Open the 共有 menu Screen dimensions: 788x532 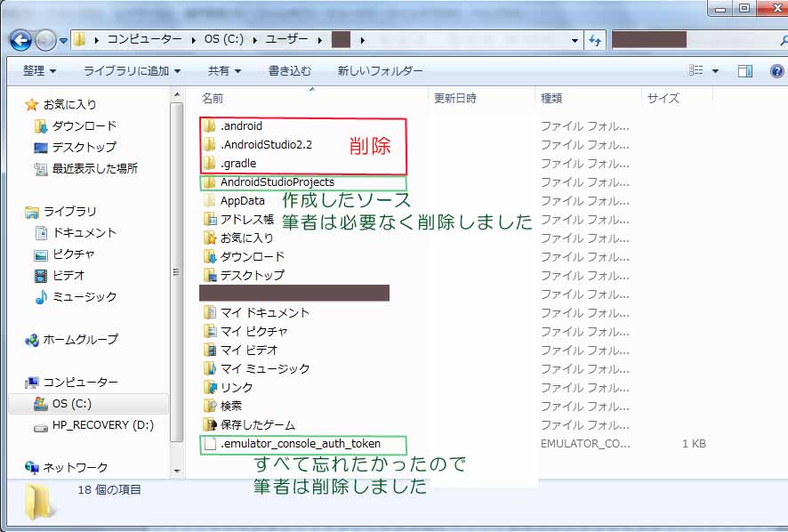point(224,71)
